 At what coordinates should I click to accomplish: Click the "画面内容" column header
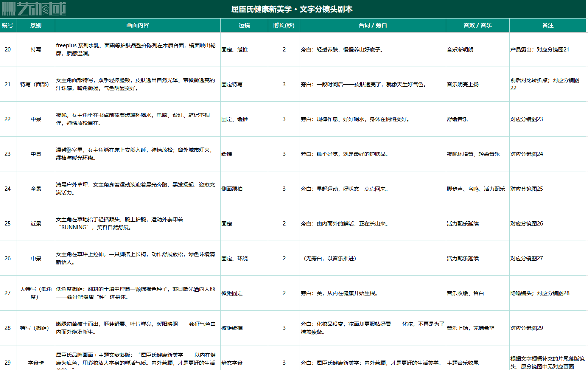point(138,25)
